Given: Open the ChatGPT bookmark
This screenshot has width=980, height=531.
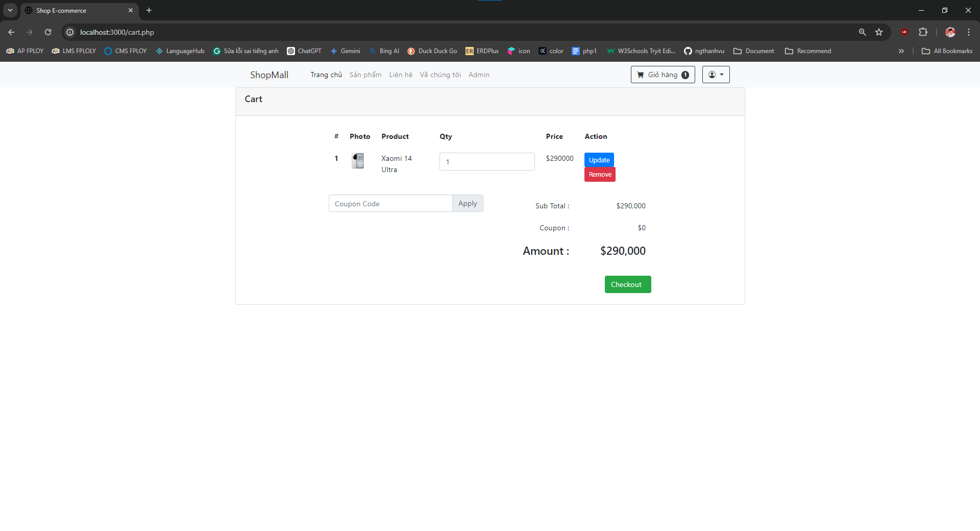Looking at the screenshot, I should (x=304, y=51).
